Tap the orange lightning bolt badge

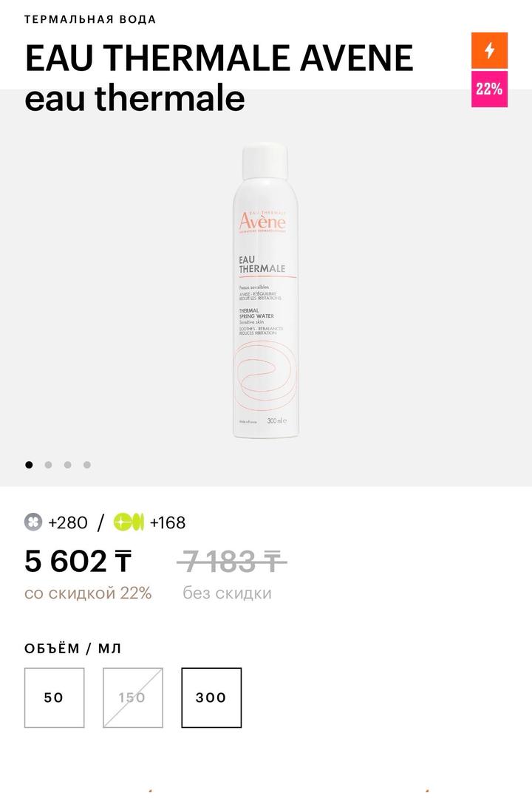pyautogui.click(x=489, y=50)
